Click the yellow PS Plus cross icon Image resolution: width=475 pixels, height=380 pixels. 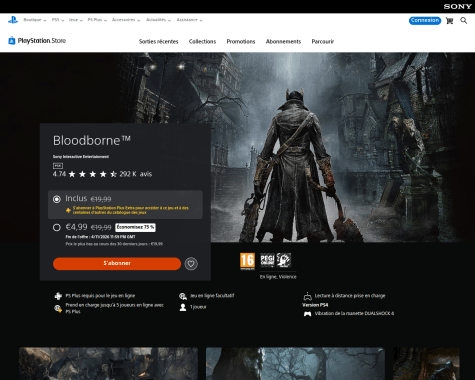tap(68, 210)
